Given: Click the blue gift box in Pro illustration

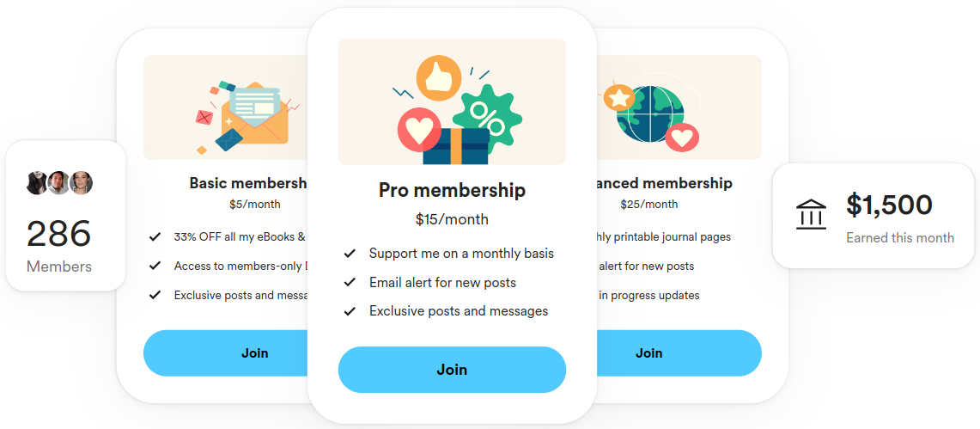Looking at the screenshot, I should point(456,146).
